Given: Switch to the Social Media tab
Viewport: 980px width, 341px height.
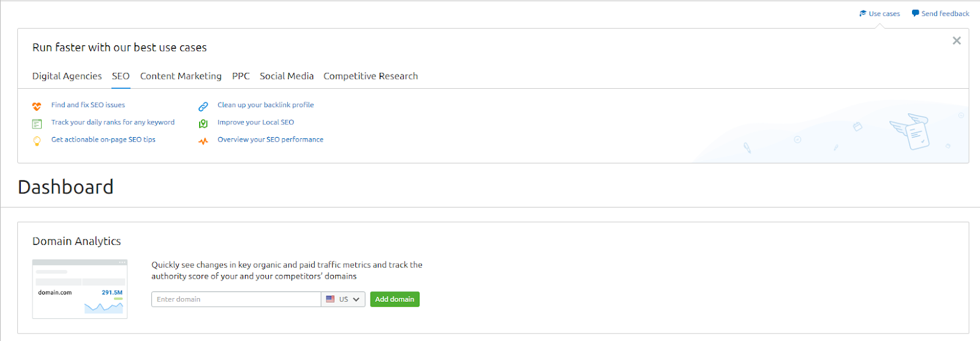Looking at the screenshot, I should pyautogui.click(x=287, y=76).
